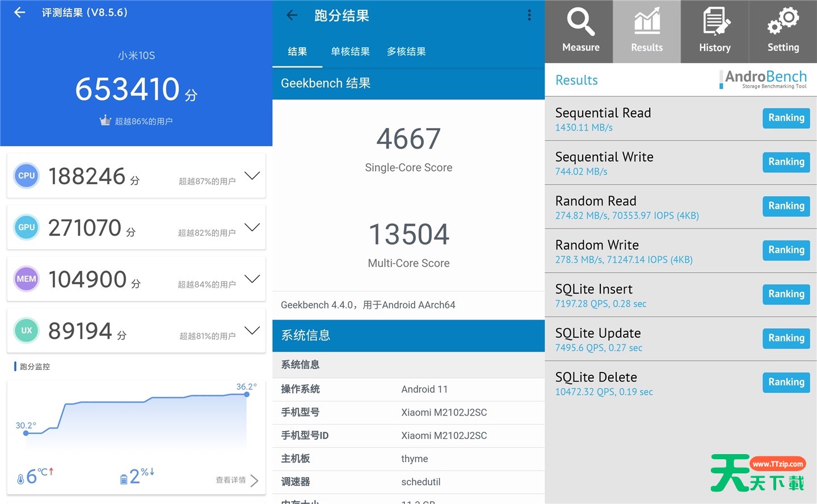Tap the purple MEM badge icon
The image size is (817, 504).
click(26, 279)
